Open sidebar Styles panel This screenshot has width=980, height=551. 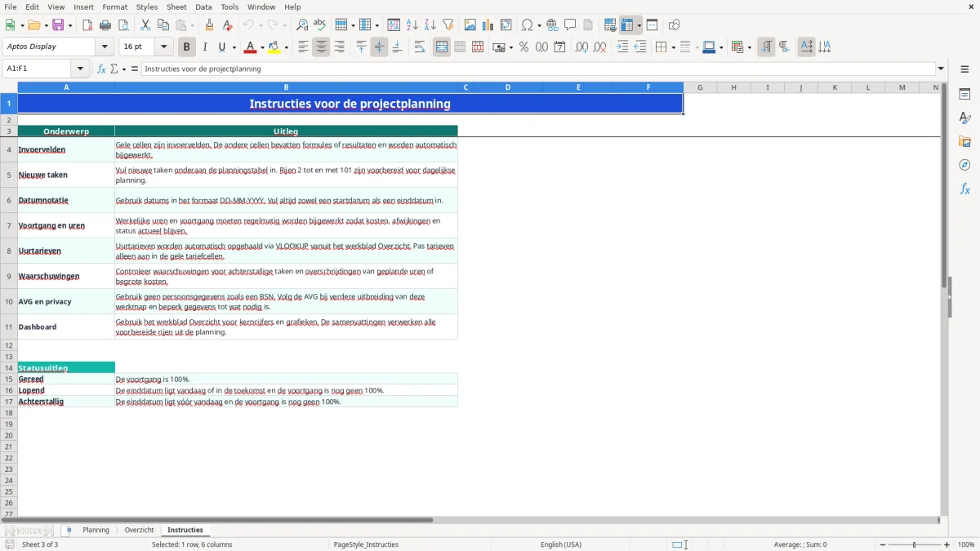click(x=964, y=118)
